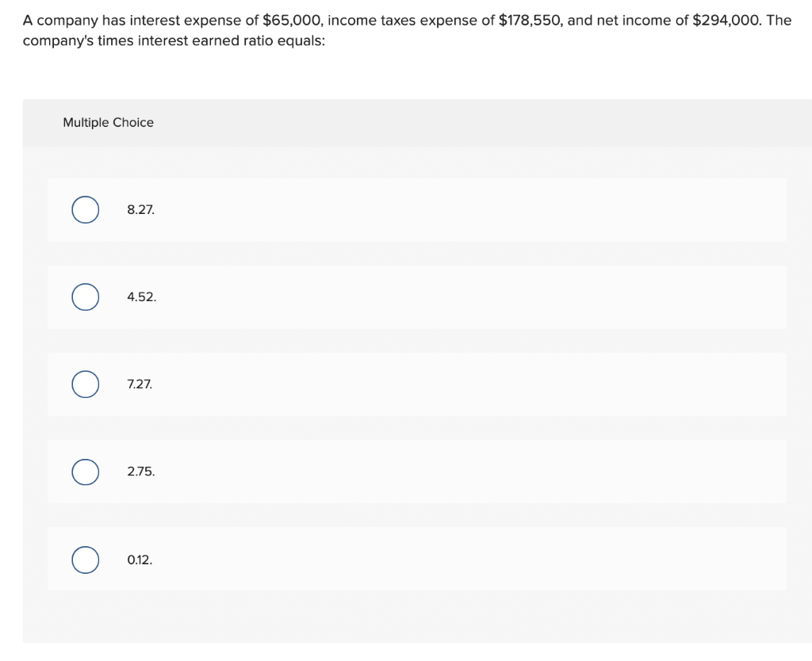Click the first answer row background
812x661 pixels.
476,210
